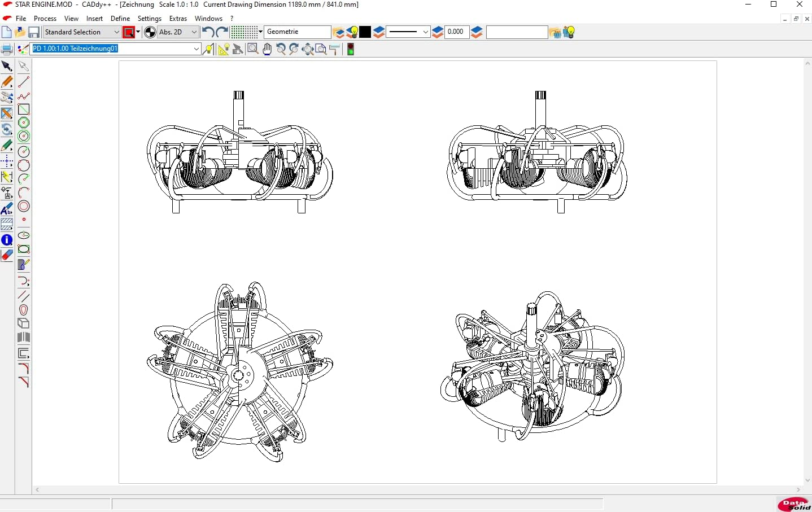Open the Settings menu

(149, 18)
